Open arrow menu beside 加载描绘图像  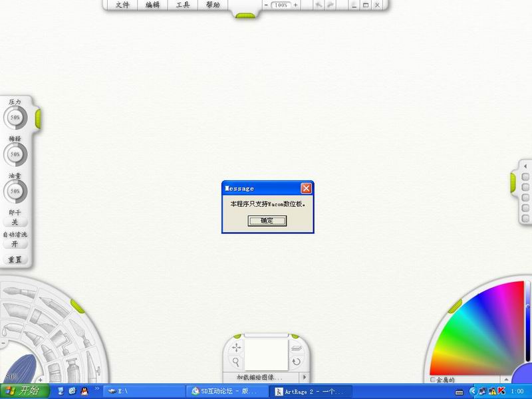coord(304,377)
